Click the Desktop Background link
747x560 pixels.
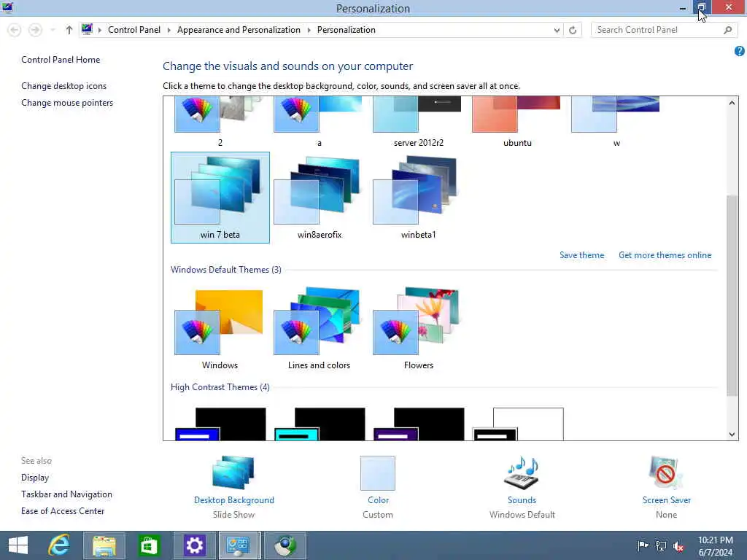(x=234, y=500)
